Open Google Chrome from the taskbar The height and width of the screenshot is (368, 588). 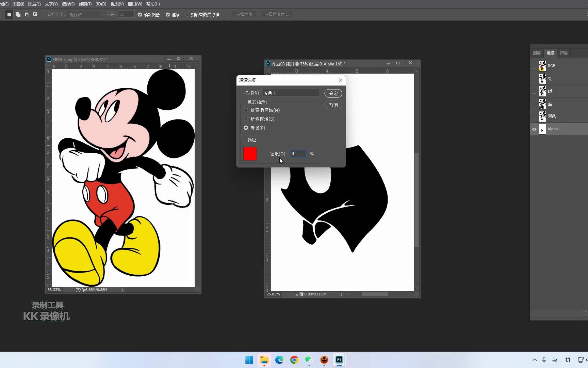tap(294, 360)
